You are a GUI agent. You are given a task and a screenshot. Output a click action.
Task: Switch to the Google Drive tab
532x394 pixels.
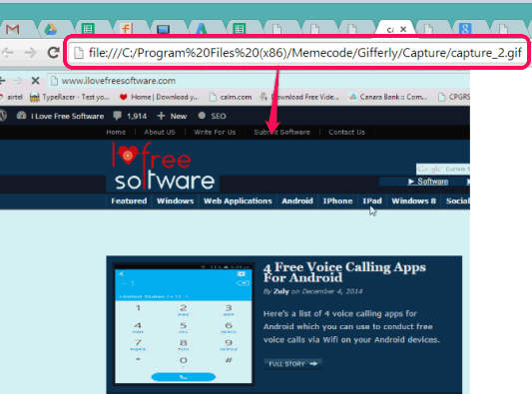click(51, 29)
